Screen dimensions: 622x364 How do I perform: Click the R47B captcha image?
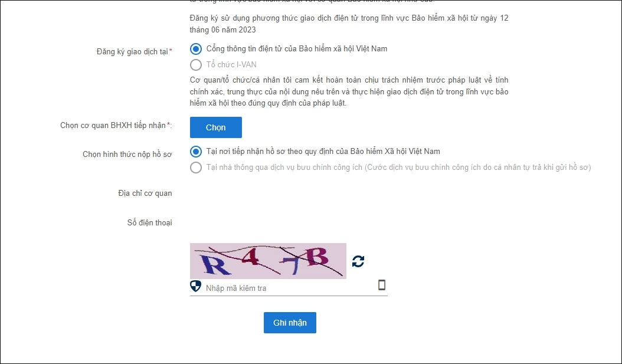268,261
